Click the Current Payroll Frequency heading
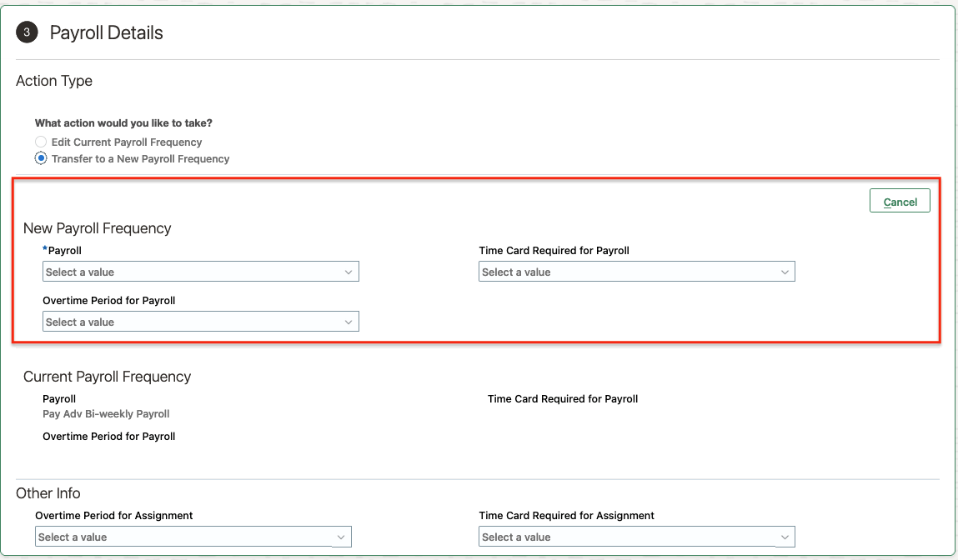 click(108, 377)
